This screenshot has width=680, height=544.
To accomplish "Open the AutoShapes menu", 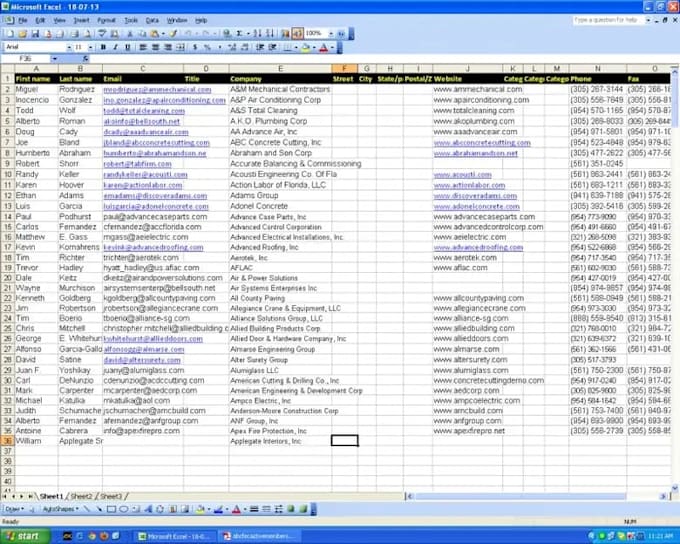I will [x=60, y=509].
